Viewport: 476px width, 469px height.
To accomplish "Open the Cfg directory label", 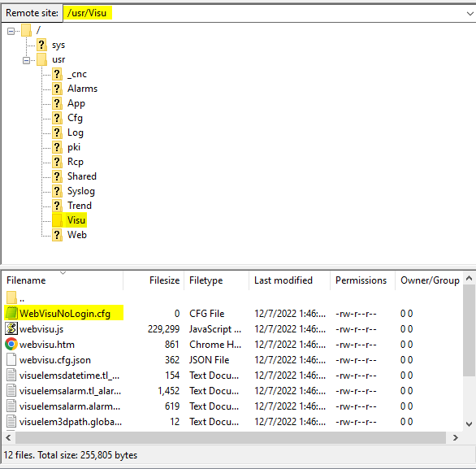I will click(75, 118).
